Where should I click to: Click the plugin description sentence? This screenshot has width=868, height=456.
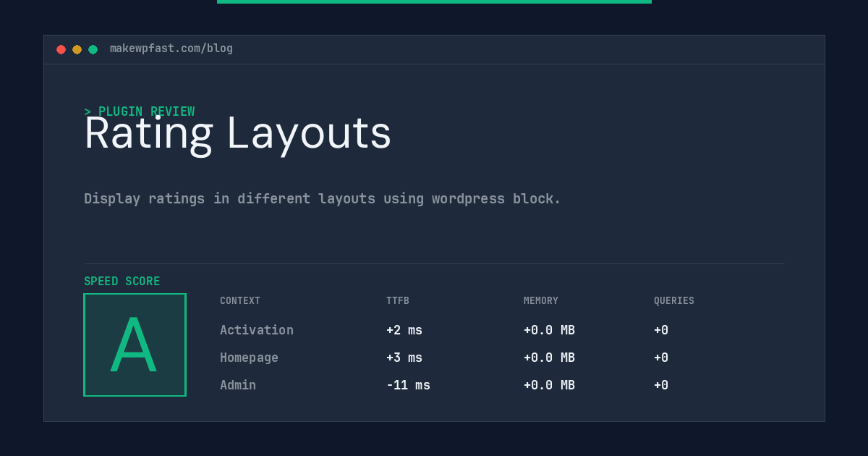pyautogui.click(x=323, y=198)
